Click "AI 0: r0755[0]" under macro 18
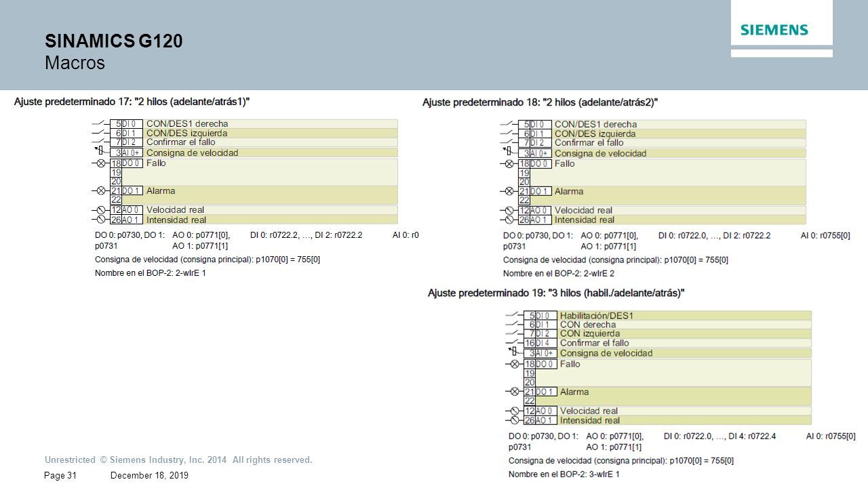868x488 pixels. pyautogui.click(x=825, y=236)
